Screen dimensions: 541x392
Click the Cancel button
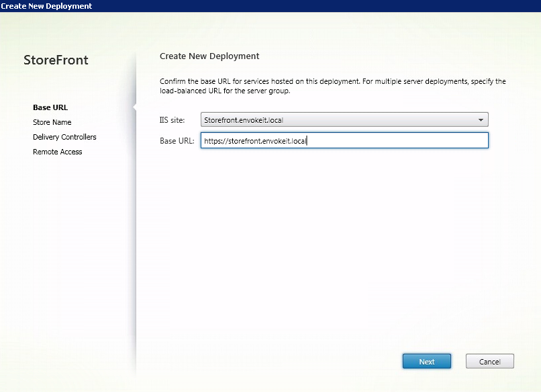pyautogui.click(x=489, y=361)
